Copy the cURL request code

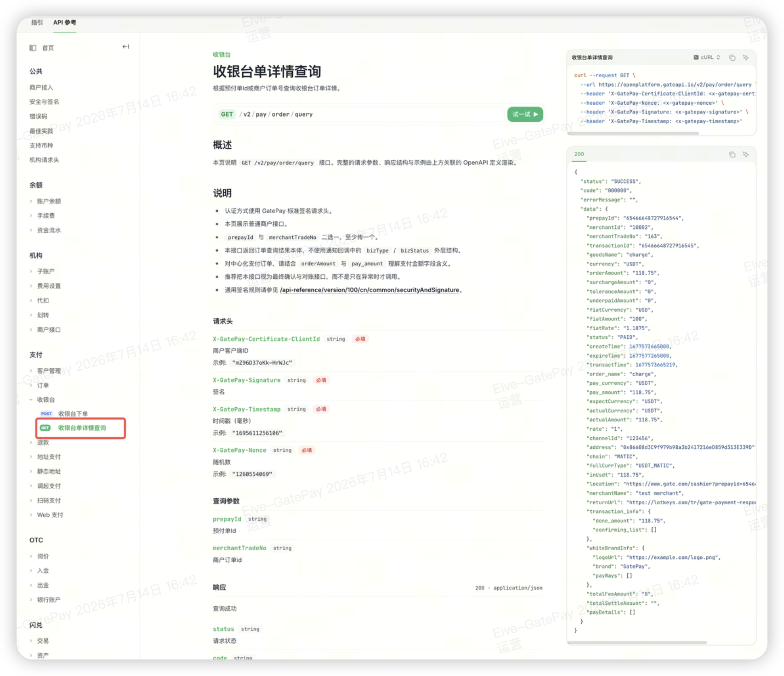pos(732,58)
